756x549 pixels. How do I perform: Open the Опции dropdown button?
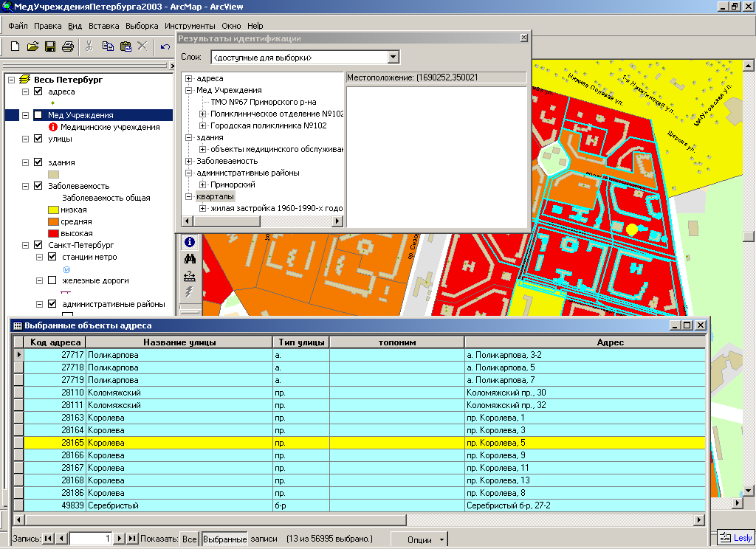(x=419, y=539)
